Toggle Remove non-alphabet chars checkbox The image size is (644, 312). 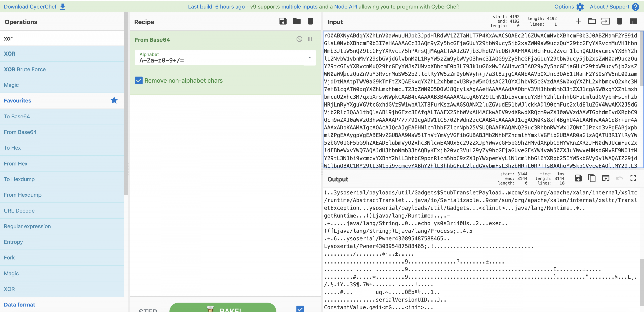139,81
